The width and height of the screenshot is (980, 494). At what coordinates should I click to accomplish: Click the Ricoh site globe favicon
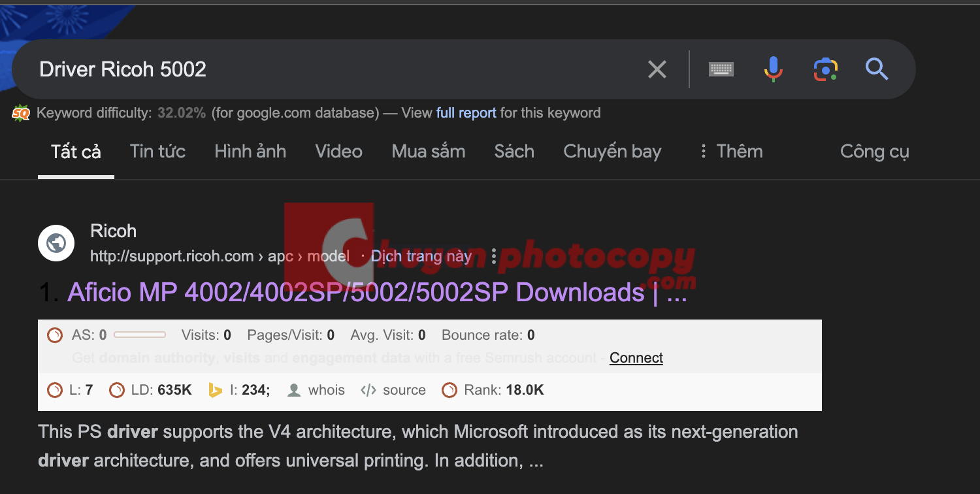click(56, 244)
